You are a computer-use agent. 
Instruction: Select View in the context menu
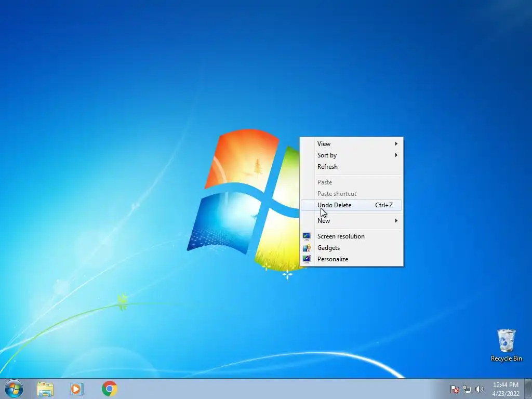tap(352, 144)
